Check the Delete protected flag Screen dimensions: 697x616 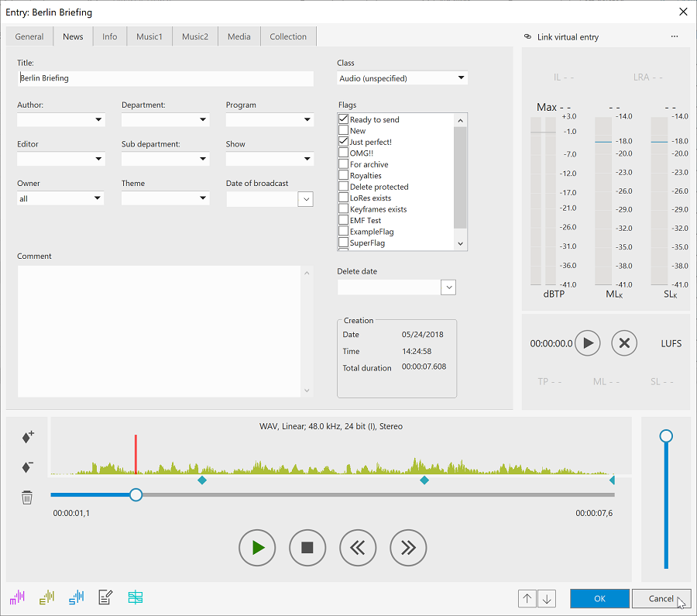coord(344,187)
